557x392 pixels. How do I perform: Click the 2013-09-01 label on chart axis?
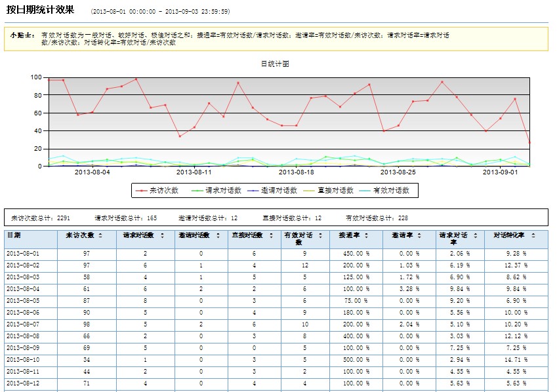(501, 172)
